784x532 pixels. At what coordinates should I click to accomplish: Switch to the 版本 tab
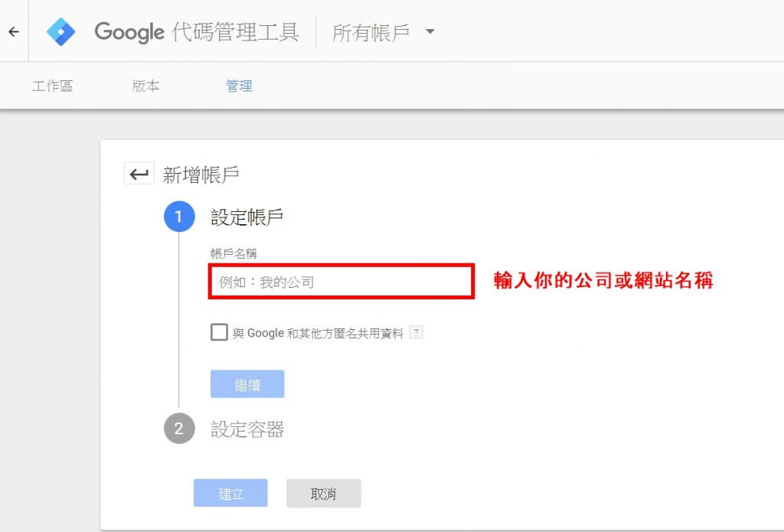(x=146, y=86)
